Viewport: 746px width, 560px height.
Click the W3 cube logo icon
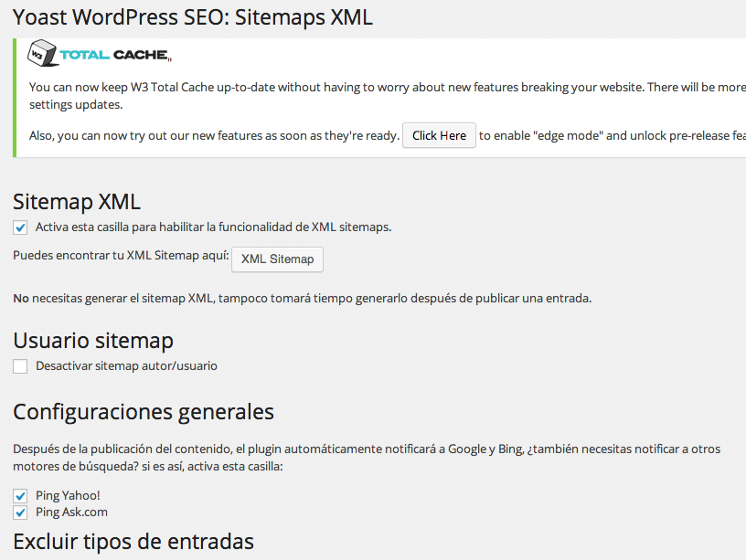tap(42, 53)
